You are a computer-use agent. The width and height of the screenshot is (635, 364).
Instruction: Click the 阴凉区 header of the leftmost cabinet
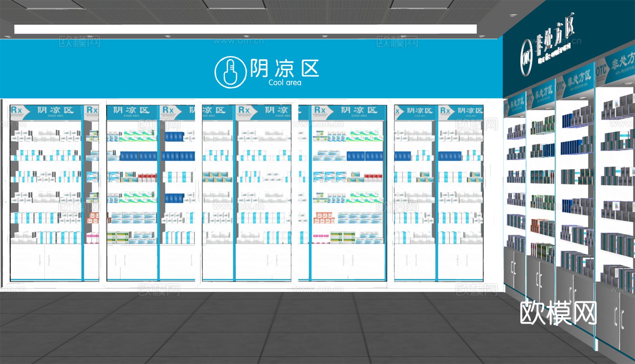point(55,110)
